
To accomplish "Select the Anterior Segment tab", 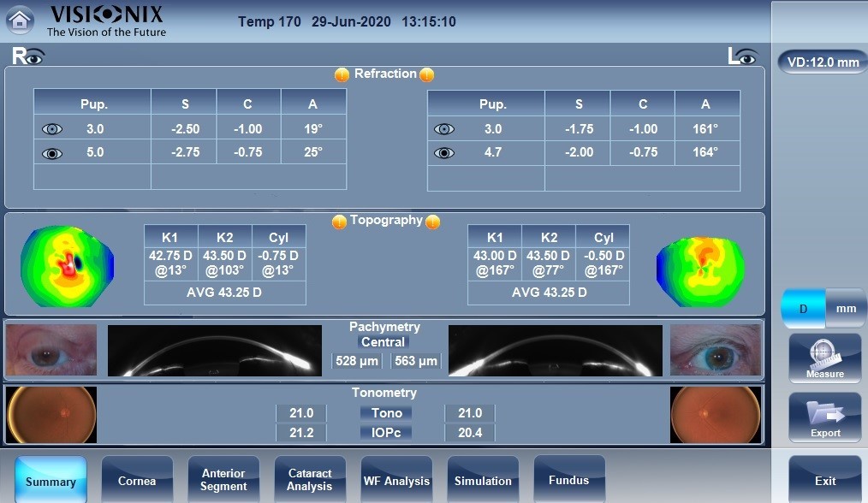I will [x=223, y=480].
